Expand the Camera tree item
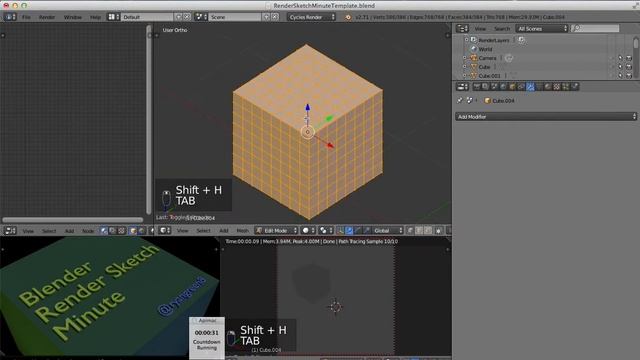Screen dimensions: 640x360 pos(465,58)
